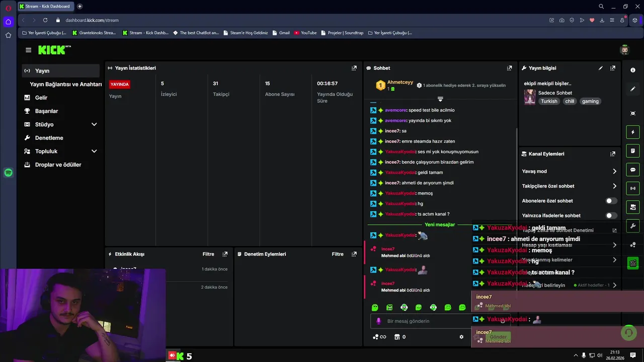Image resolution: width=644 pixels, height=362 pixels.
Task: Open the chat settings gear icon
Action: coord(461,337)
